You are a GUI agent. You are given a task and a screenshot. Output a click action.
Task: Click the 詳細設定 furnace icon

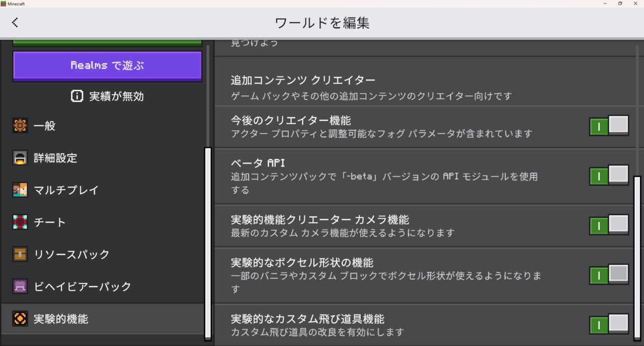pos(20,158)
